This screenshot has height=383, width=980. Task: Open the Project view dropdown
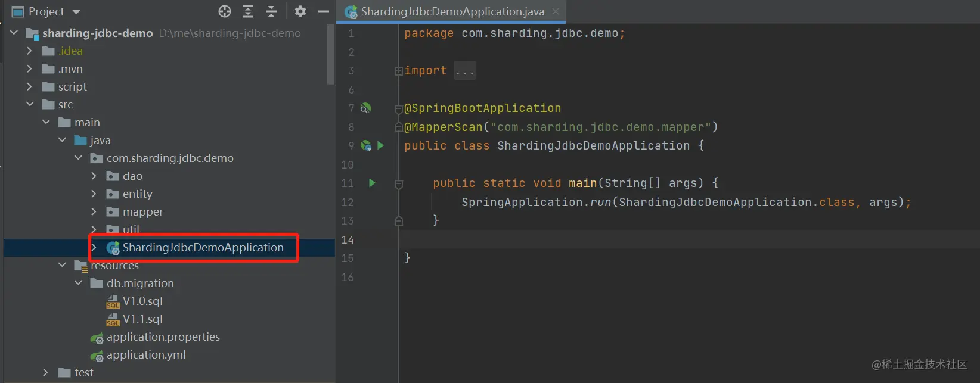click(76, 12)
